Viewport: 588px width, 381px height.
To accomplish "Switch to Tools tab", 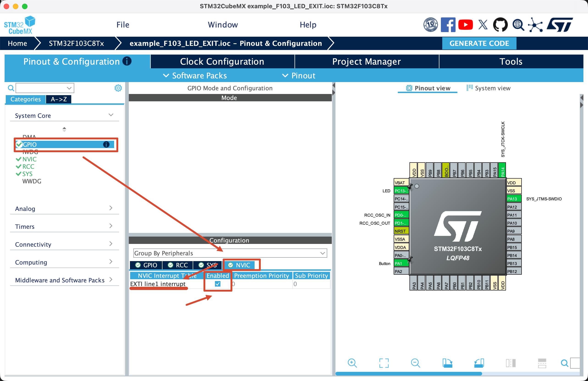I will [x=511, y=61].
